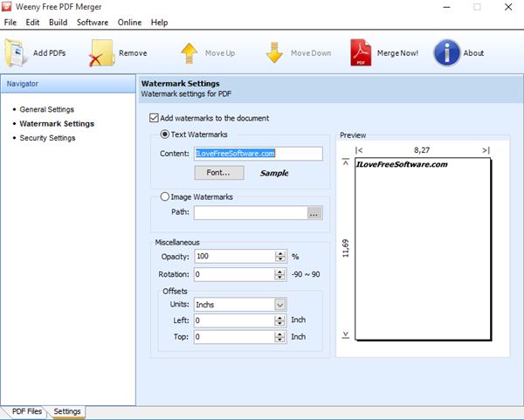
Task: Decrease Rotation with the spinner down arrow
Action: (x=280, y=278)
